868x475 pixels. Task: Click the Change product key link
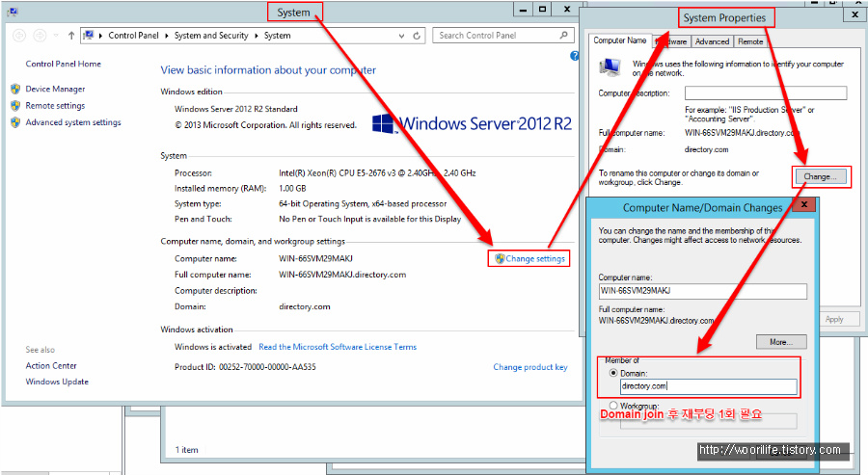[530, 367]
